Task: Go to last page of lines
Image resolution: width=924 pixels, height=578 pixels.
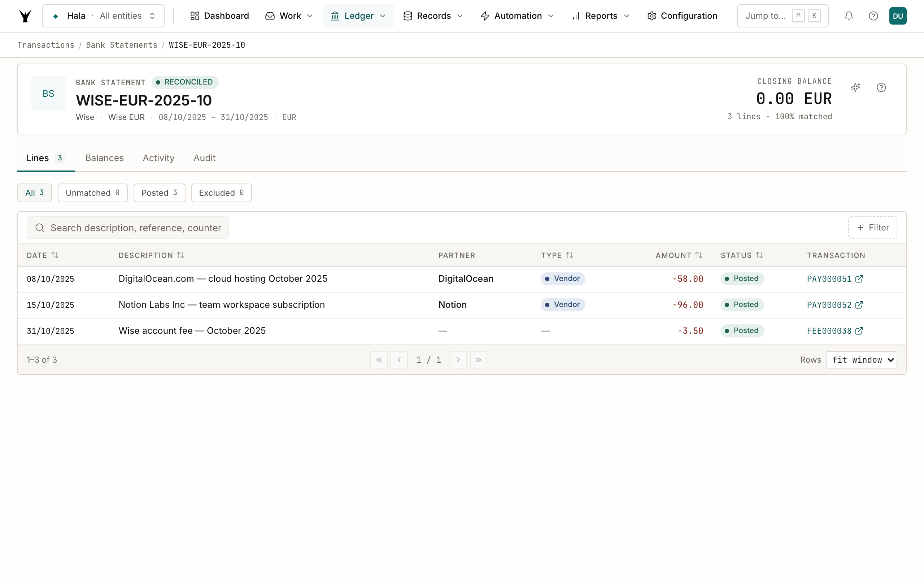Action: click(x=478, y=360)
